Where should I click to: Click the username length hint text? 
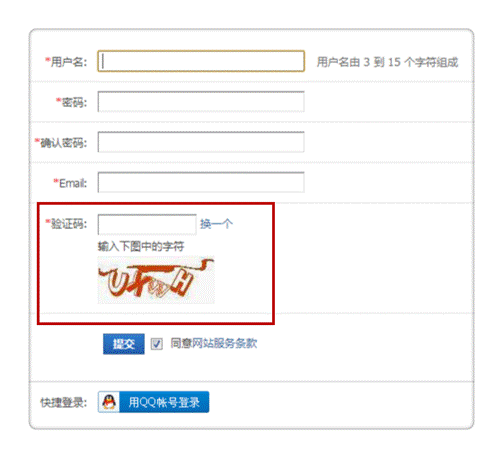point(387,62)
